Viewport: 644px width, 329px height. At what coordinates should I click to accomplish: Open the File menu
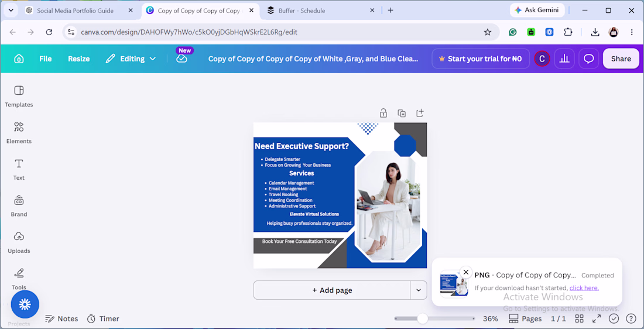(46, 59)
